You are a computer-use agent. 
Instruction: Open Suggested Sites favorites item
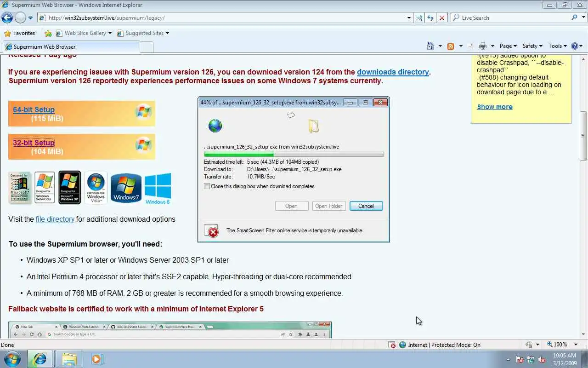pos(143,33)
